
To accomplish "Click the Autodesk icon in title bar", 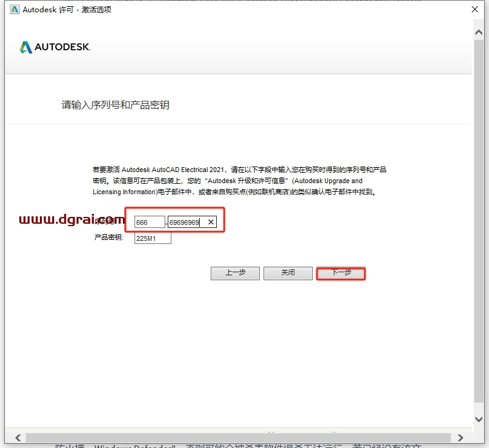I will tap(15, 9).
